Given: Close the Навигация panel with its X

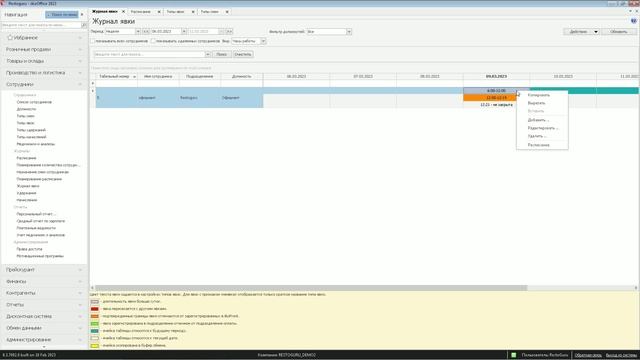Looking at the screenshot, I should (82, 15).
